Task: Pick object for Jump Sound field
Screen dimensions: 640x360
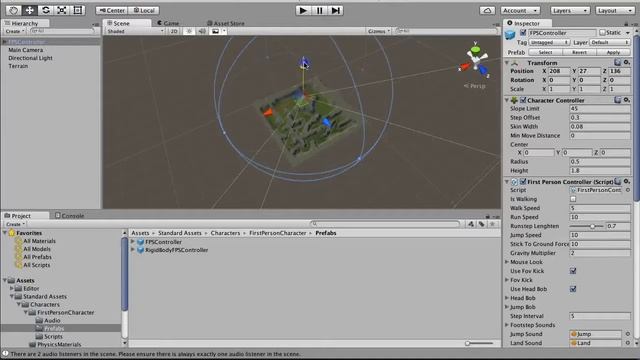Action: [628, 334]
